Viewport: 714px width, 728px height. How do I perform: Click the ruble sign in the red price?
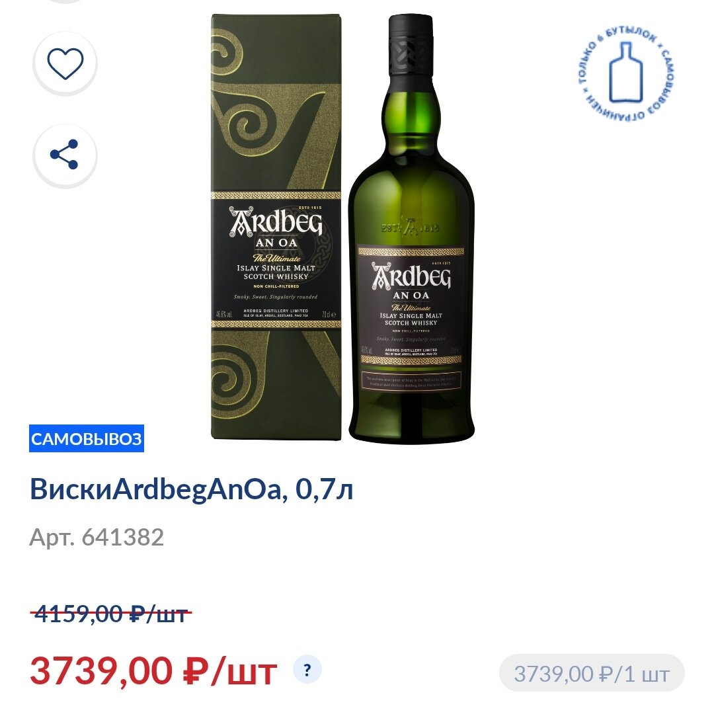pos(196,671)
